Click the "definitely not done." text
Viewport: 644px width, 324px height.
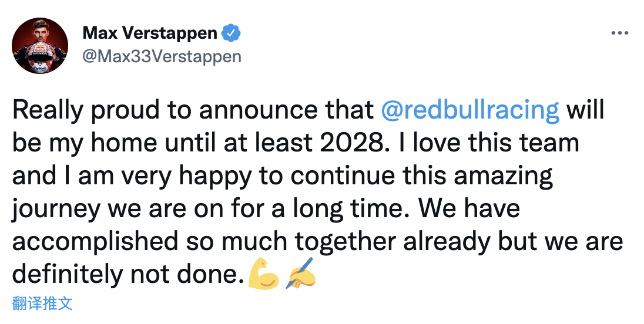click(x=128, y=274)
